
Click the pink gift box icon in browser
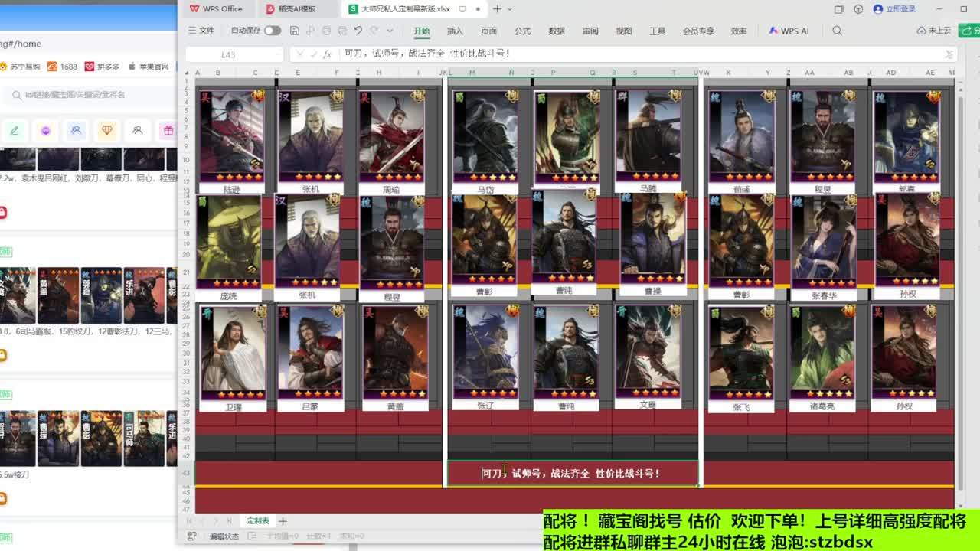pos(168,131)
